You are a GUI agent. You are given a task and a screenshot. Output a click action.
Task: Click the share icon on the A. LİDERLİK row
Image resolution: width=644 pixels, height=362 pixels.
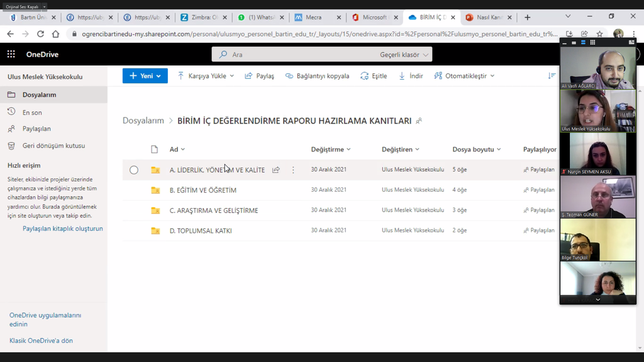pos(276,170)
